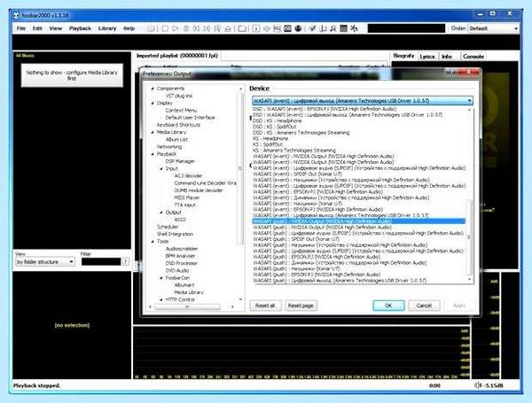532x403 pixels.
Task: Collapse the Output tree node
Action: click(x=161, y=213)
